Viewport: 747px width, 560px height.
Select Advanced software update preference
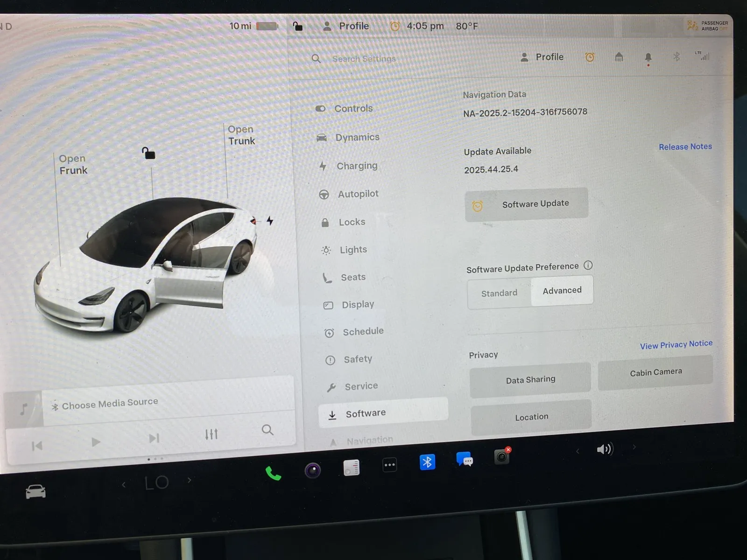562,290
